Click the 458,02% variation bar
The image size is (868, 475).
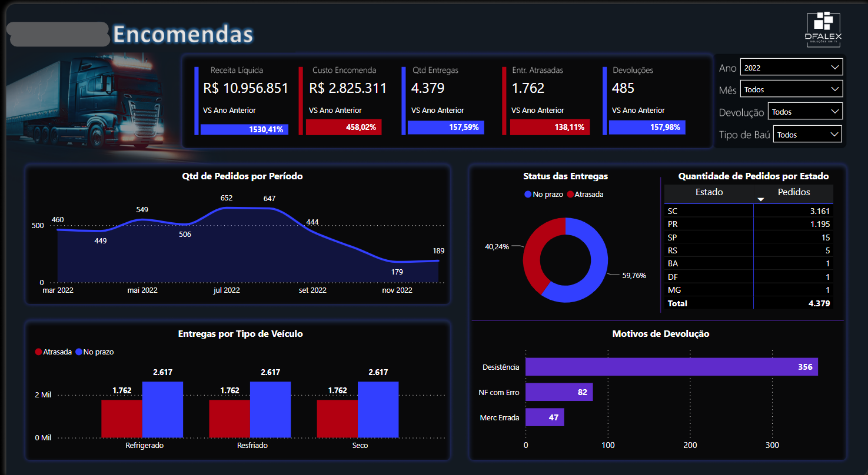pos(344,127)
